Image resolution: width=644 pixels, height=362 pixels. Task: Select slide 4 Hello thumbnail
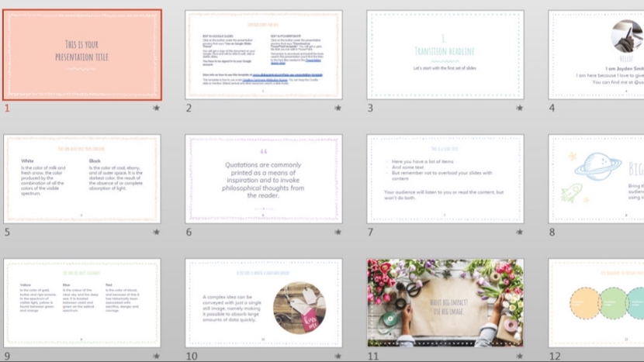(x=596, y=55)
